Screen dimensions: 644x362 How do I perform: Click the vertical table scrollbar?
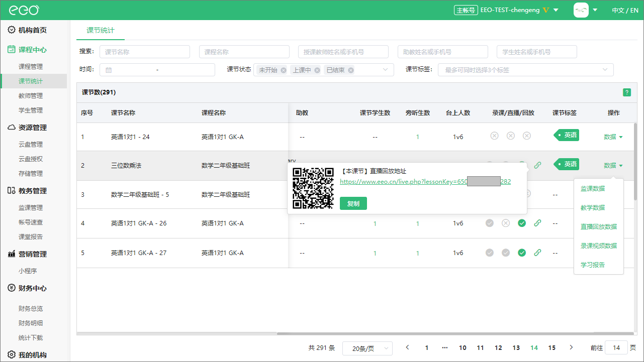point(635,161)
